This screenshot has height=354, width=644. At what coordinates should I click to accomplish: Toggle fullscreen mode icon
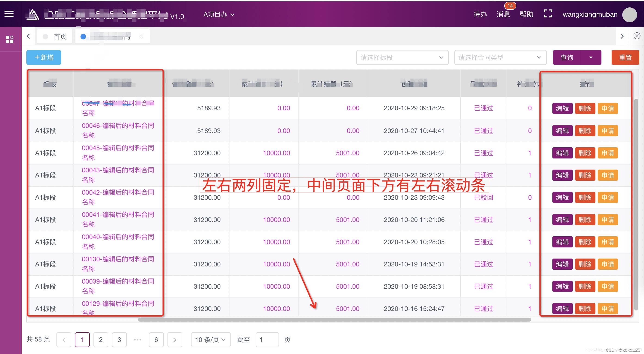coord(548,14)
